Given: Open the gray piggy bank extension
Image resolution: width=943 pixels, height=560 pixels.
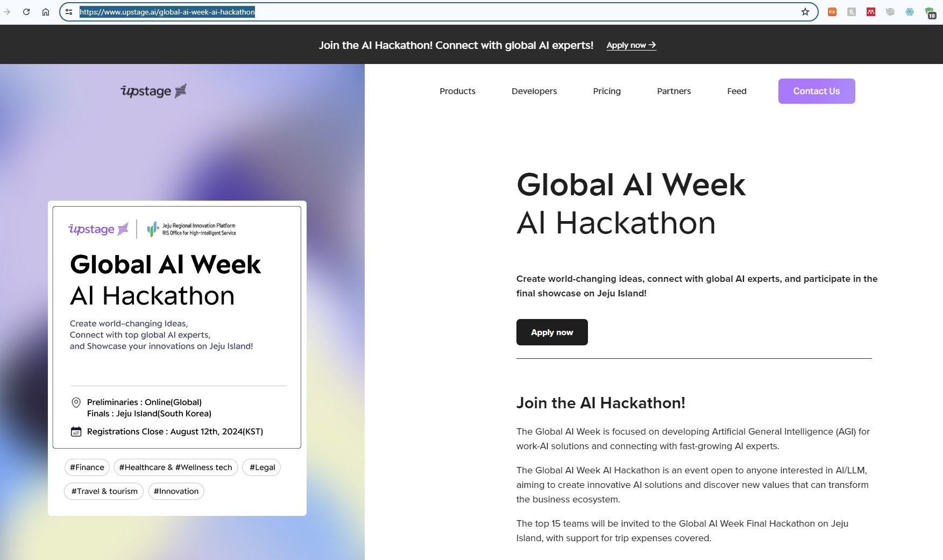Looking at the screenshot, I should tap(890, 12).
